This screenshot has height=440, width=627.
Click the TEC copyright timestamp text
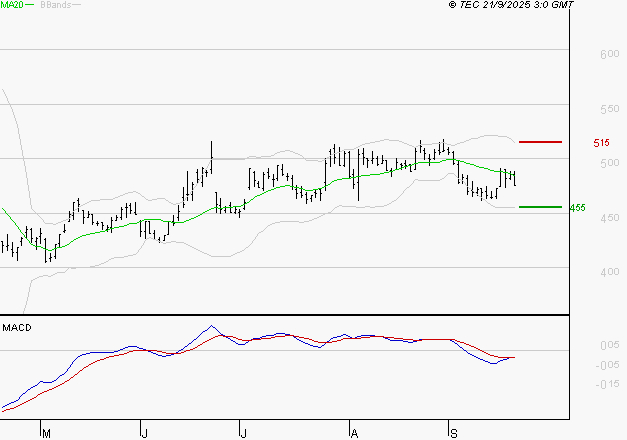tap(510, 6)
